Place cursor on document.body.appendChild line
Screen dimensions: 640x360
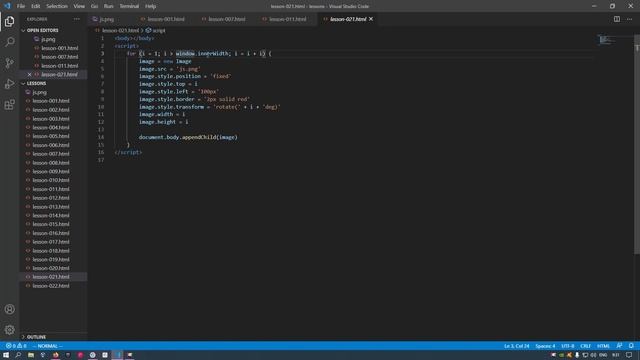188,137
